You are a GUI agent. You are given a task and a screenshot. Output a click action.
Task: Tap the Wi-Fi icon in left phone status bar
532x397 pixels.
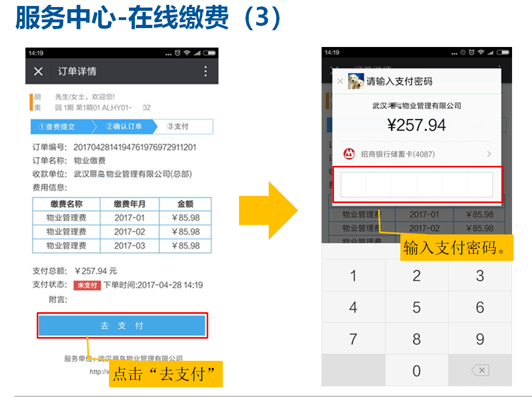coord(187,53)
